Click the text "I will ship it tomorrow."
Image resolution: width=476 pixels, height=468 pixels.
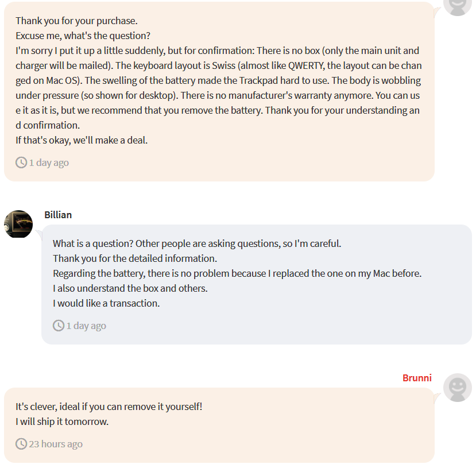[62, 421]
